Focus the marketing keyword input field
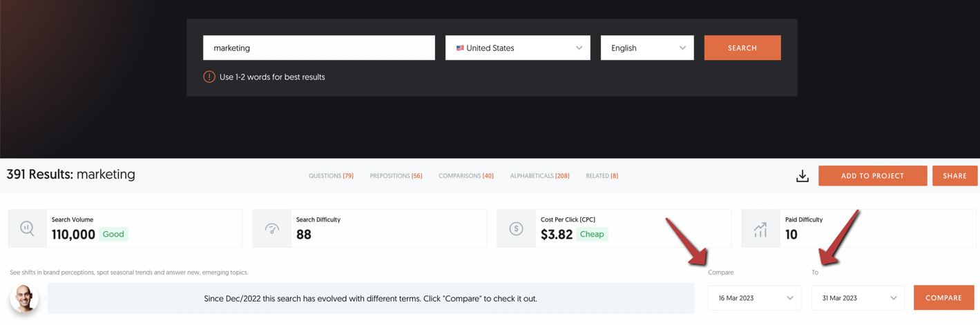 point(318,48)
